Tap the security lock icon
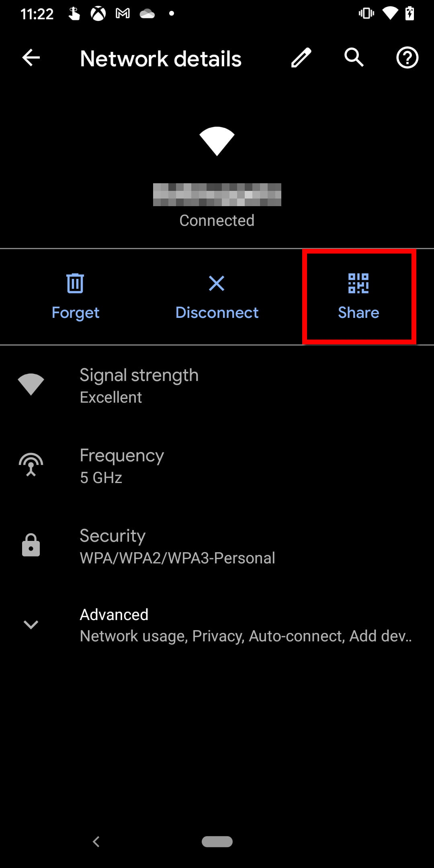The width and height of the screenshot is (434, 868). pos(31,545)
